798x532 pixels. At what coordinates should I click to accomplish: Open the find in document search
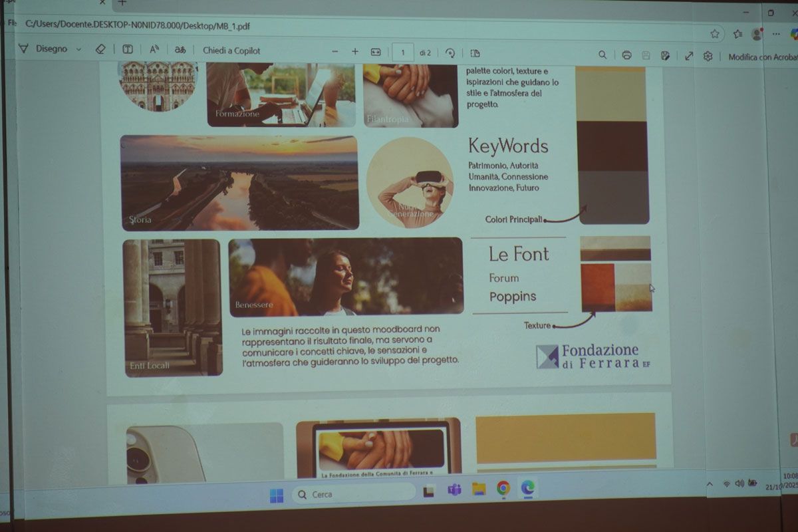tap(602, 55)
